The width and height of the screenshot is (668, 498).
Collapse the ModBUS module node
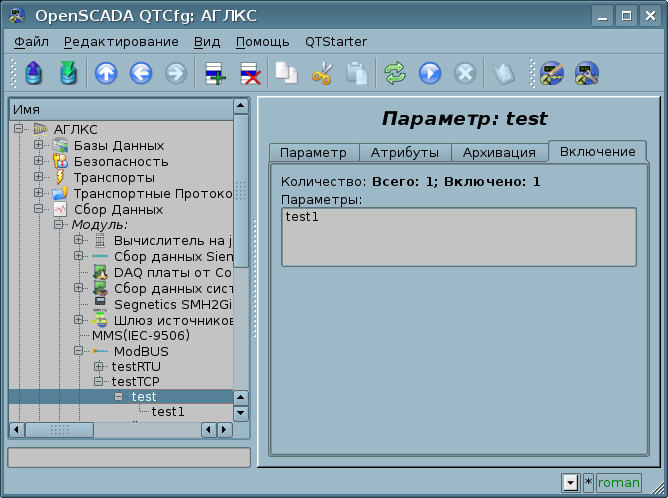(x=79, y=352)
